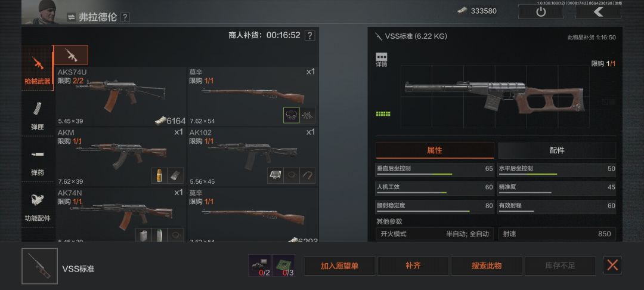Click the help question mark next to 弗拉德伦
644x290 pixels.
125,17
